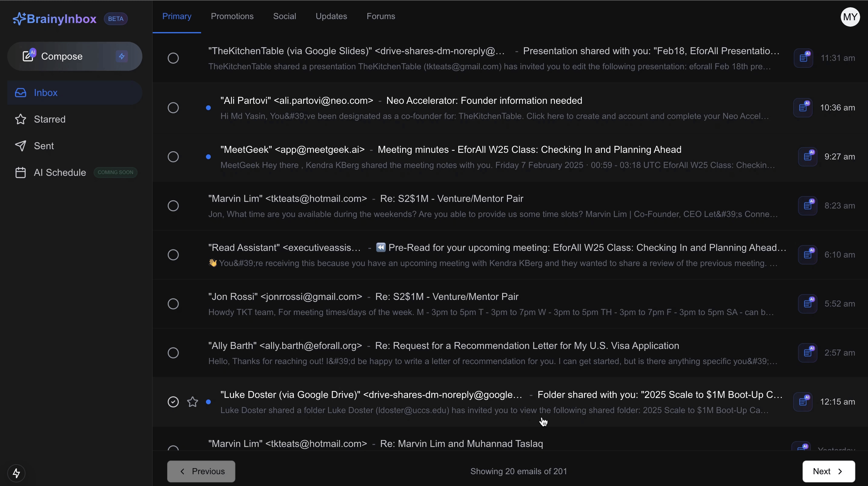
Task: Switch to the Forums tab
Action: [x=381, y=16]
